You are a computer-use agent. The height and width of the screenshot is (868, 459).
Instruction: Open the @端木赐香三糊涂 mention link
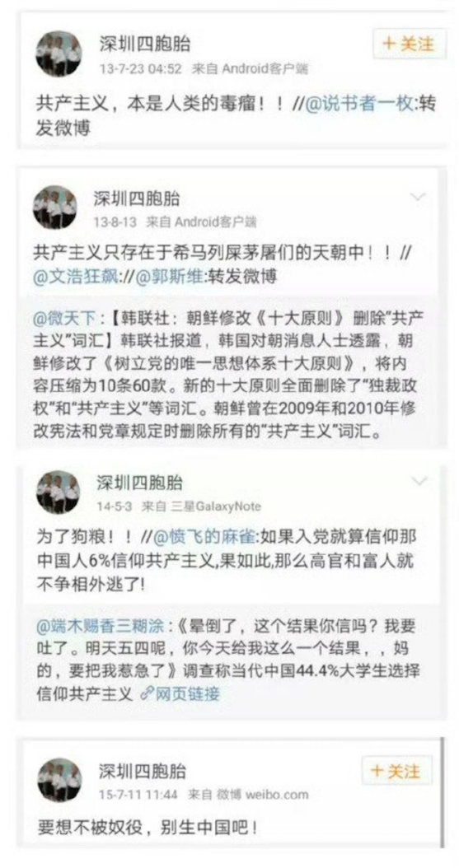click(x=101, y=627)
